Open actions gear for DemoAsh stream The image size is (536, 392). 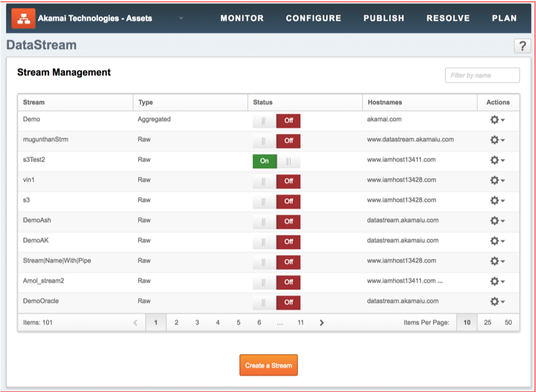pyautogui.click(x=497, y=220)
